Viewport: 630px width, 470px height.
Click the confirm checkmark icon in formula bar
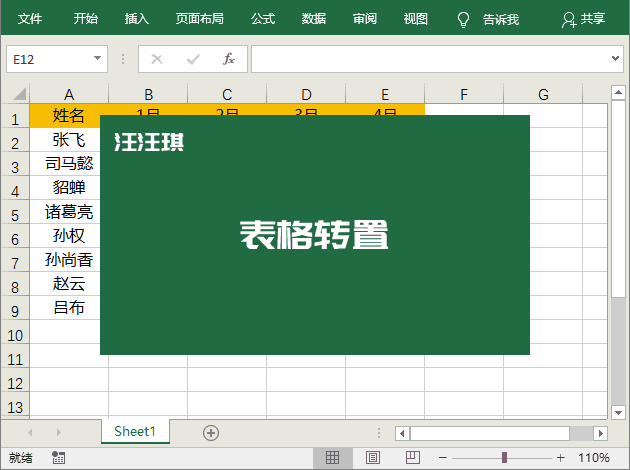coord(193,59)
